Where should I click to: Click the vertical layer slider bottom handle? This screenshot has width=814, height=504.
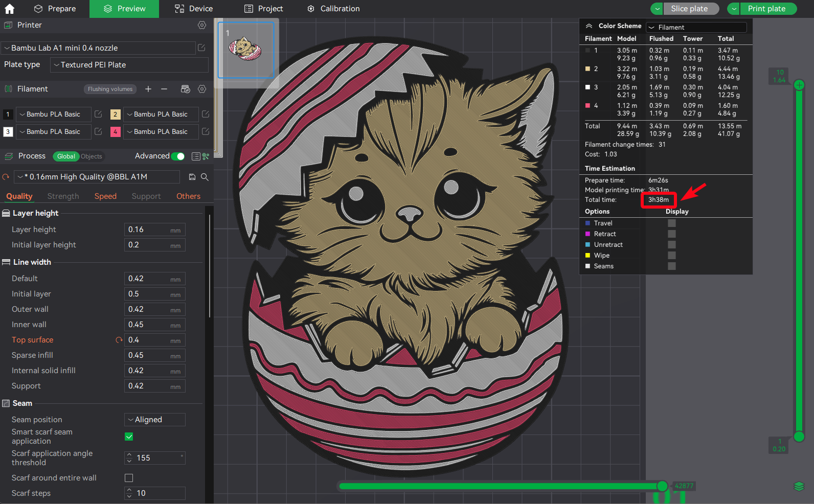799,437
